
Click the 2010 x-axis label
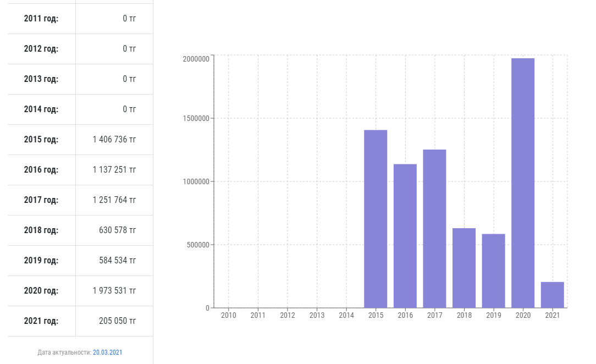pos(228,316)
